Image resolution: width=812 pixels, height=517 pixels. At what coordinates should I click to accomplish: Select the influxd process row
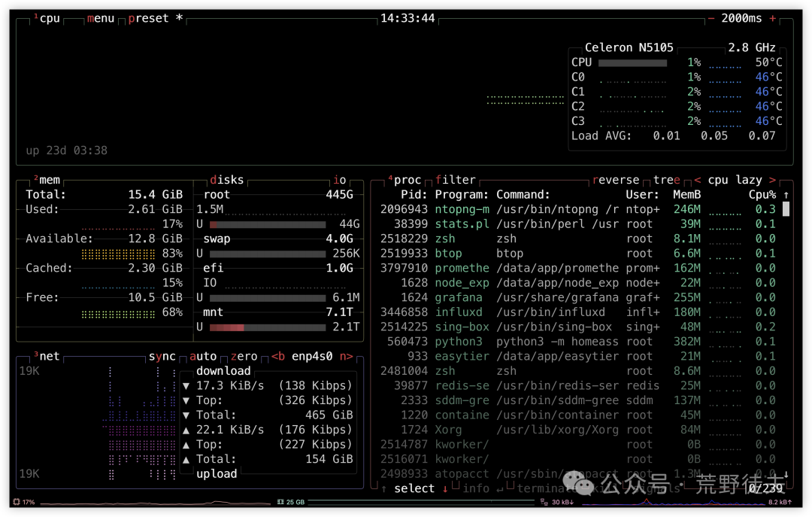point(578,312)
